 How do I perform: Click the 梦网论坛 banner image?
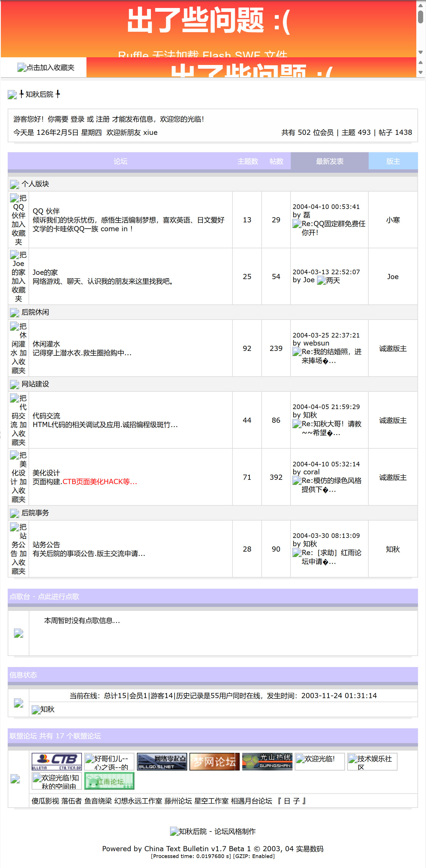(215, 761)
